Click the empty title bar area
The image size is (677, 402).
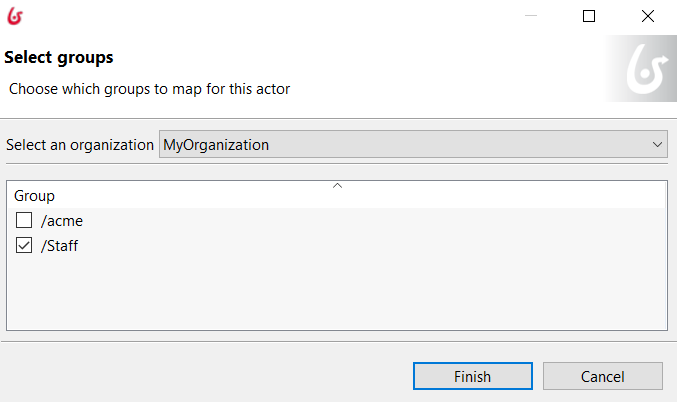[268, 16]
